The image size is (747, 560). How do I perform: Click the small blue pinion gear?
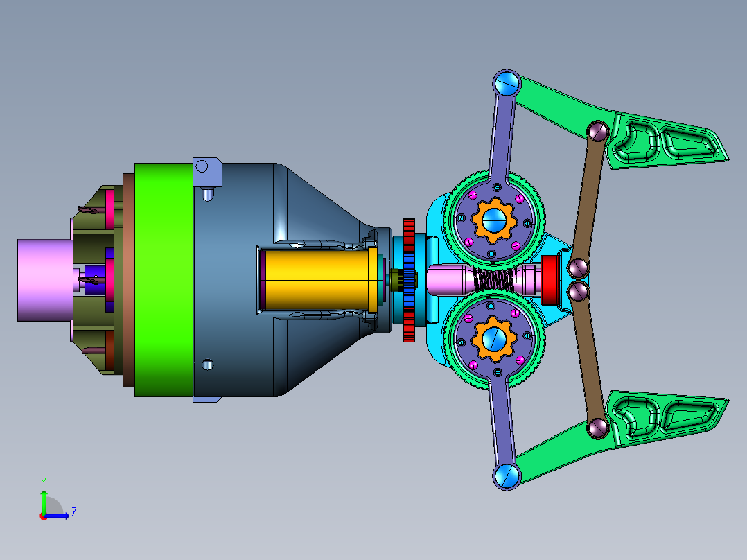coord(410,280)
